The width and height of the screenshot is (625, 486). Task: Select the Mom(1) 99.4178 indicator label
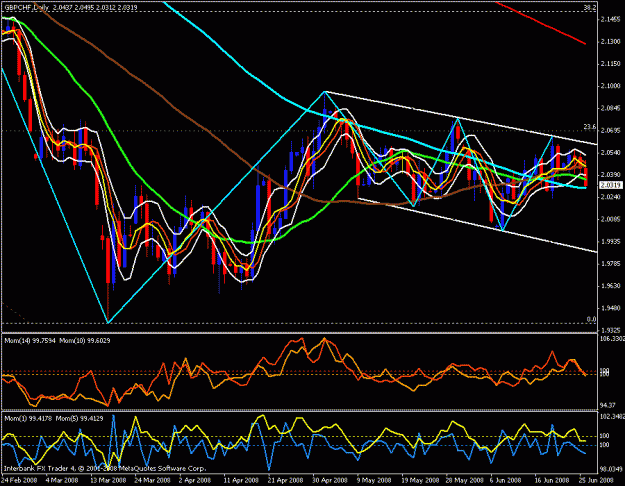coord(28,418)
